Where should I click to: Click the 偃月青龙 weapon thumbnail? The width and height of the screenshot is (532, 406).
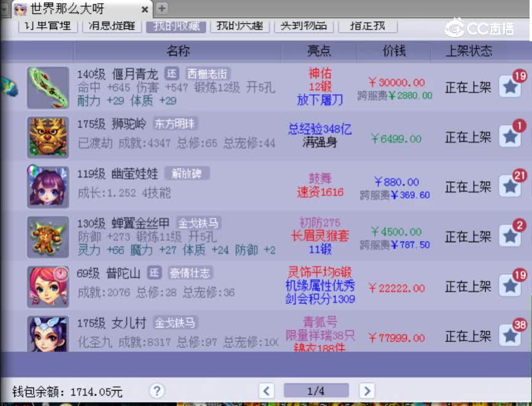(48, 87)
